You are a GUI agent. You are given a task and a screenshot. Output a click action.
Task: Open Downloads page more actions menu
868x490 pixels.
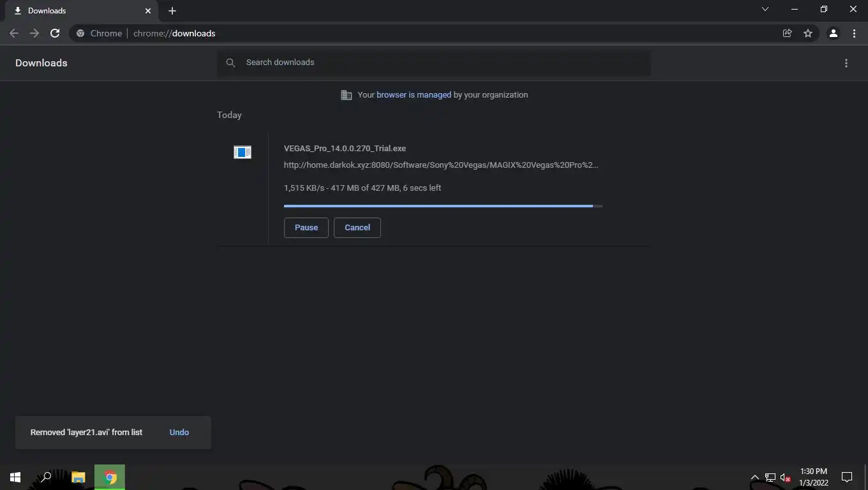coord(846,63)
